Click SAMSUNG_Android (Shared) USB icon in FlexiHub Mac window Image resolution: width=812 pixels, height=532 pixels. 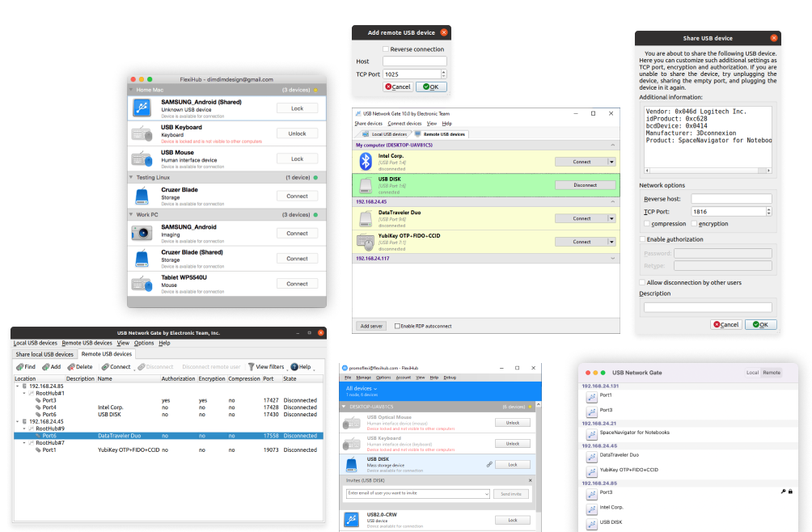coord(142,108)
